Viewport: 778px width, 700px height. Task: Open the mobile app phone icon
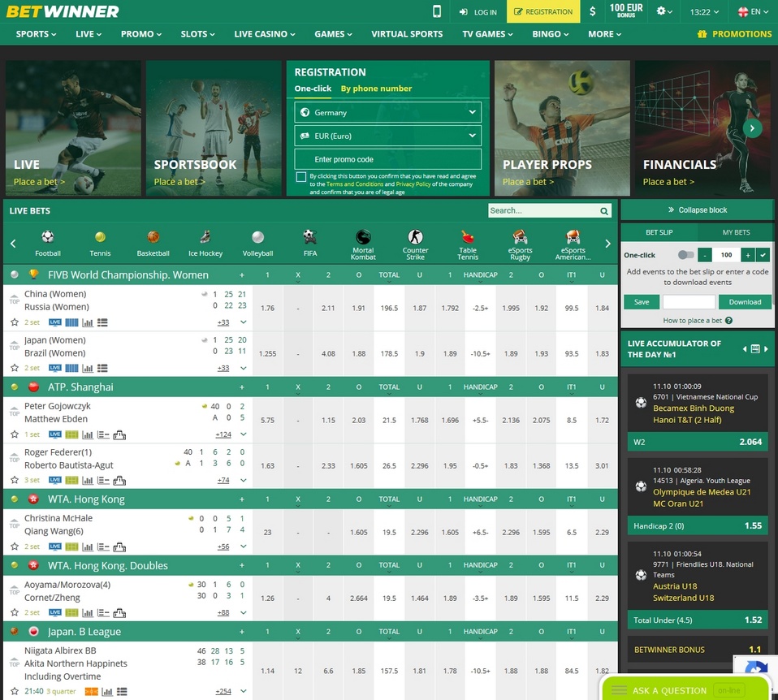coord(437,11)
